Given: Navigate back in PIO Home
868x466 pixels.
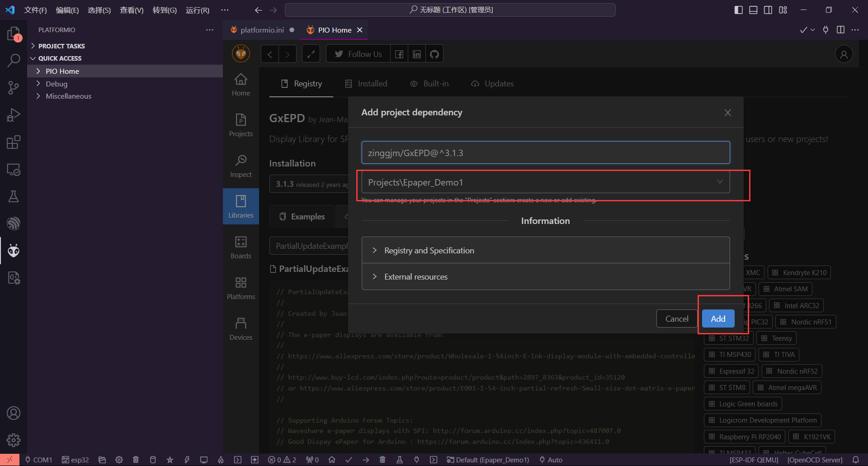Looking at the screenshot, I should point(270,54).
